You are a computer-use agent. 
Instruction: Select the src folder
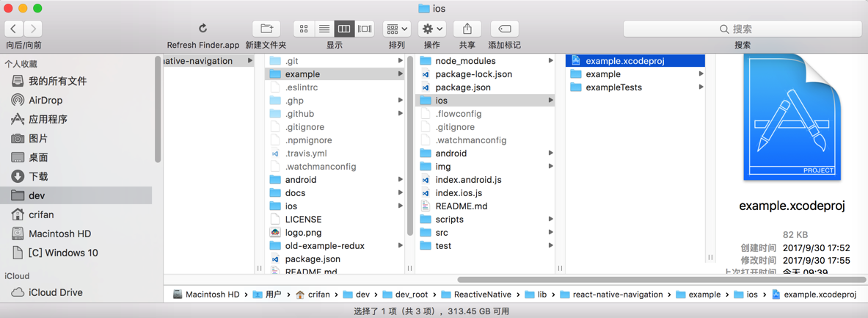[x=486, y=233]
